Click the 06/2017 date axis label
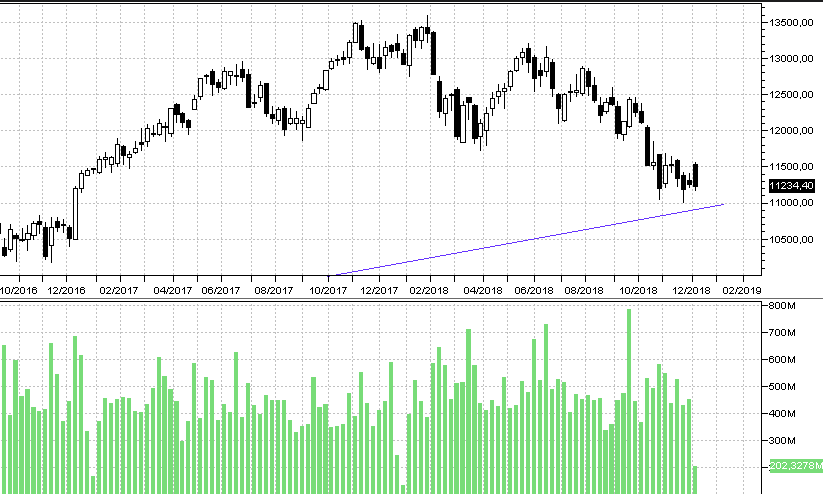Screen dimensions: 823x494 coord(220,290)
